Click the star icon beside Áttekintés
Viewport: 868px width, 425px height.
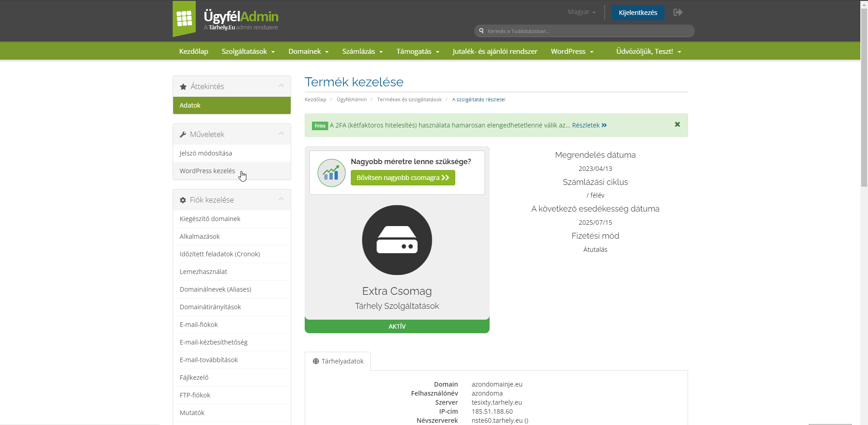click(183, 87)
